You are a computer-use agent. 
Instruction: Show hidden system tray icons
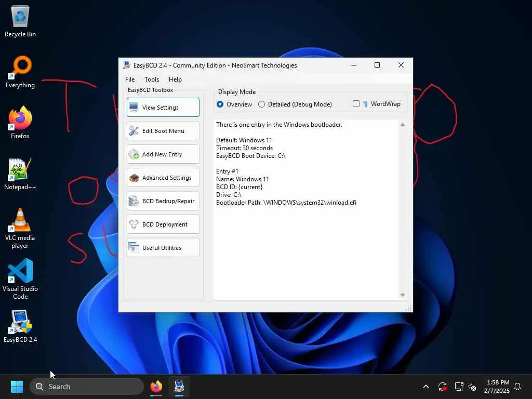426,387
